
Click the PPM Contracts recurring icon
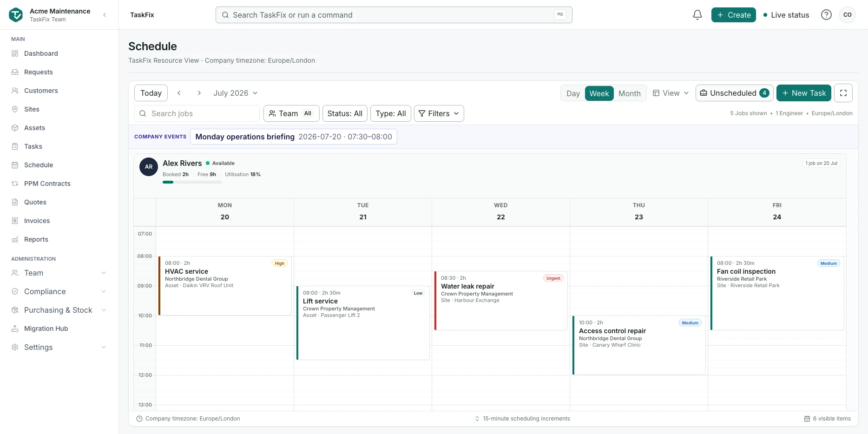[15, 184]
